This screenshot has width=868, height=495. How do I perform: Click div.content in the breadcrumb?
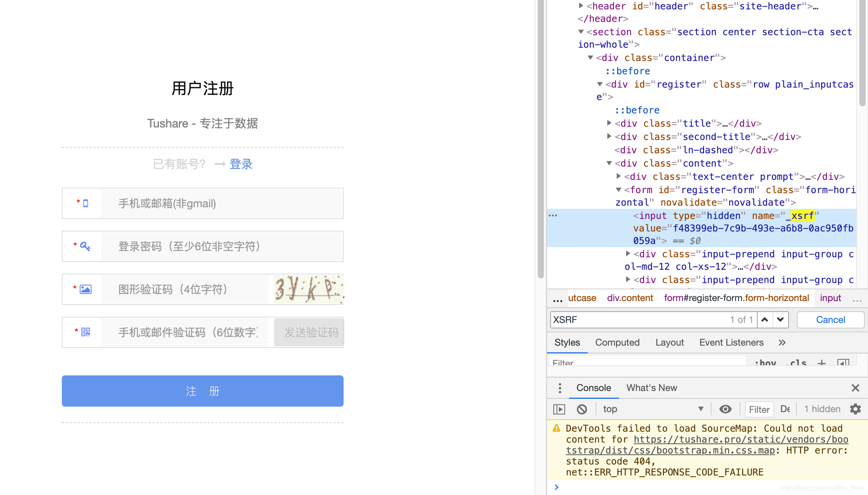click(x=630, y=298)
